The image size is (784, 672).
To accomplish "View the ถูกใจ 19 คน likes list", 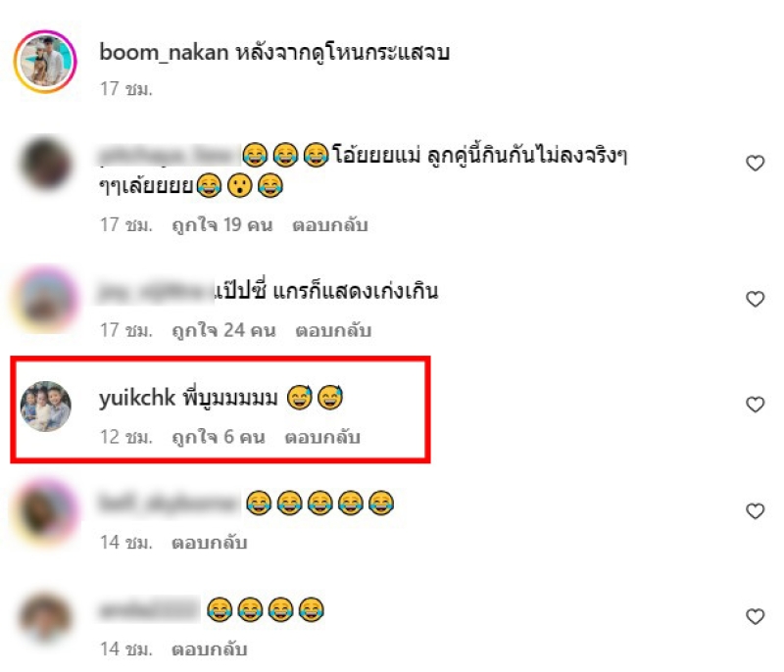I will click(222, 225).
